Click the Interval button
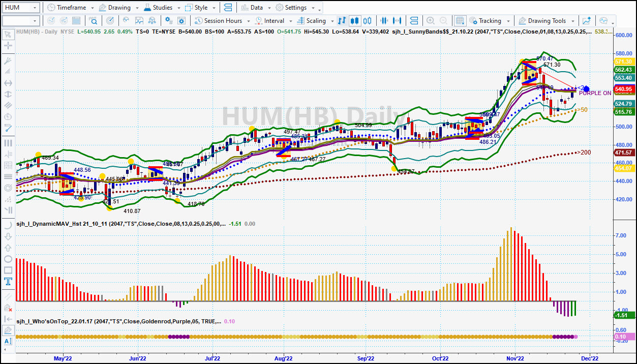Image resolution: width=637 pixels, height=364 pixels. pyautogui.click(x=270, y=21)
